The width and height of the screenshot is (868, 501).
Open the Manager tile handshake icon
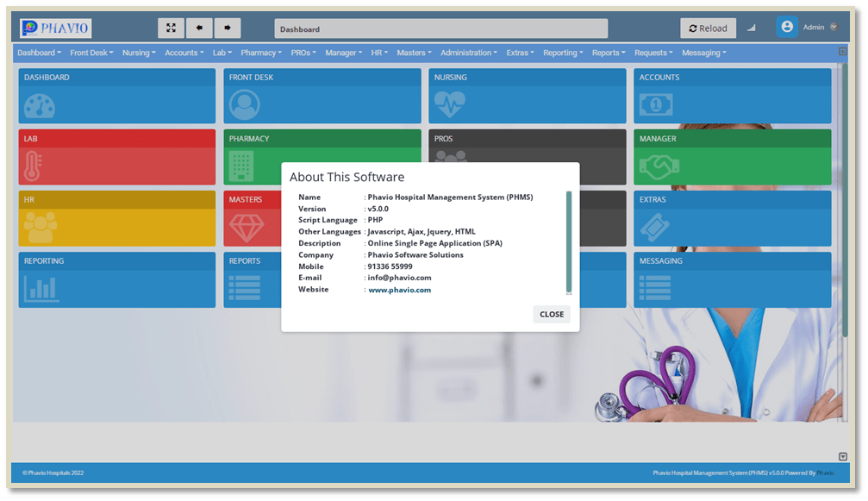659,166
